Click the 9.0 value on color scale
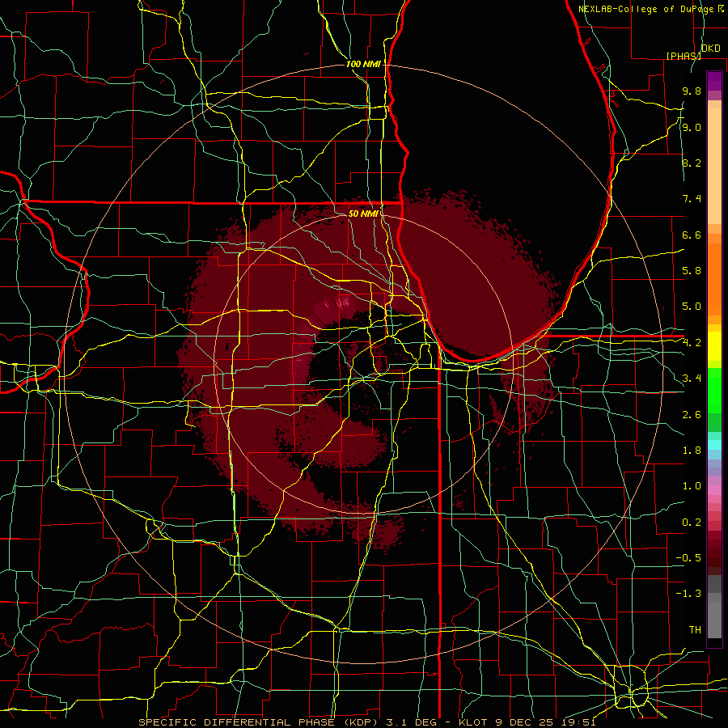Image resolution: width=728 pixels, height=728 pixels. (x=692, y=127)
